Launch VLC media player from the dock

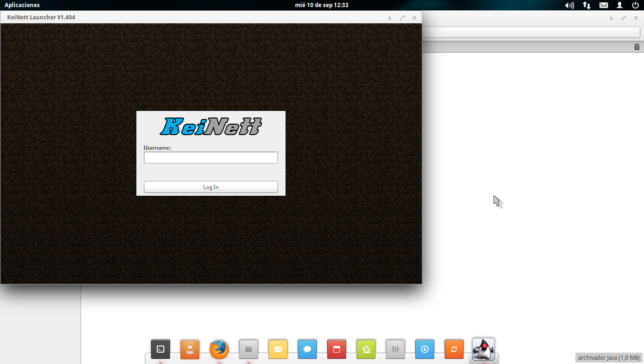[x=190, y=349]
